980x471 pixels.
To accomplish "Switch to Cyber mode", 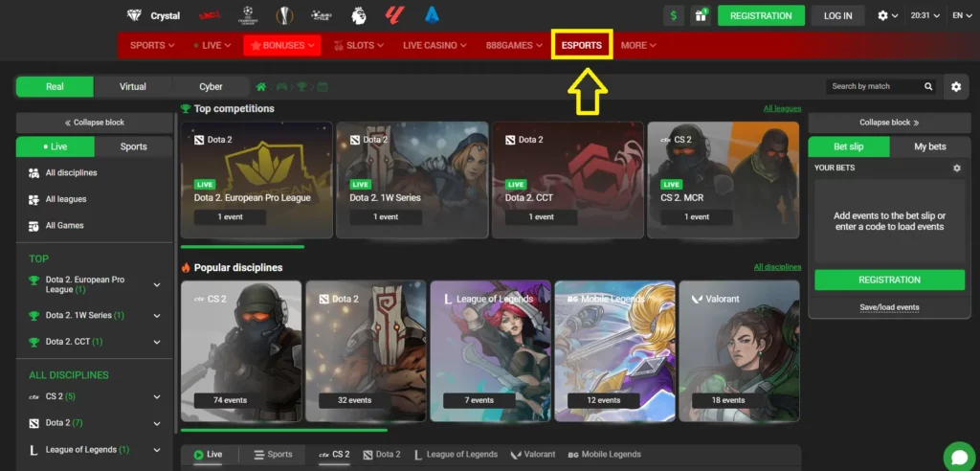I will [x=211, y=87].
